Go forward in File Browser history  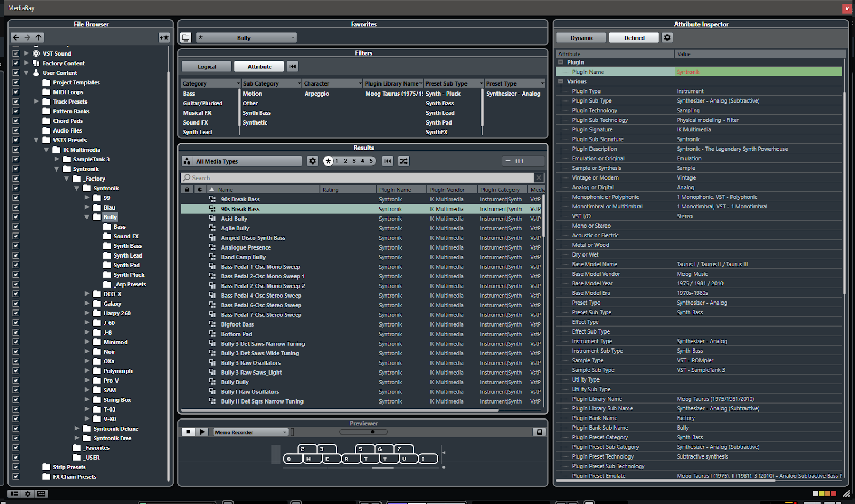tap(27, 37)
